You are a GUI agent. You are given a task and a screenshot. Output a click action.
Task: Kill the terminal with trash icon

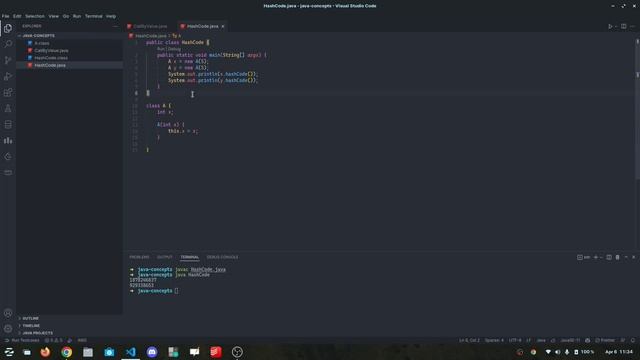click(618, 257)
